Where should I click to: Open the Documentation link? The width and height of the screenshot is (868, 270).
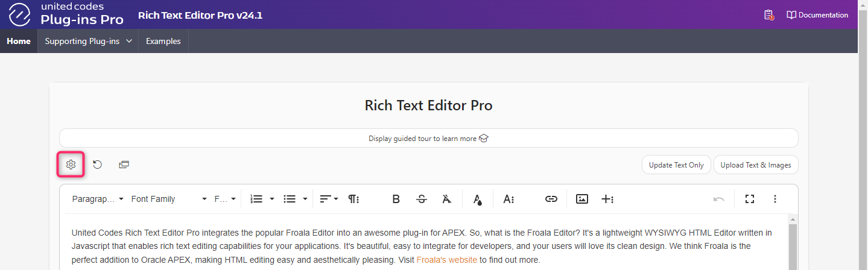point(817,15)
